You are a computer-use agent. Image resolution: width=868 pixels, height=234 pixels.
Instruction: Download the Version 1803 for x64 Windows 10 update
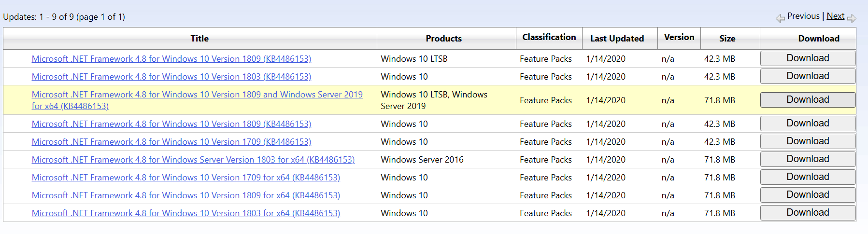(x=808, y=213)
